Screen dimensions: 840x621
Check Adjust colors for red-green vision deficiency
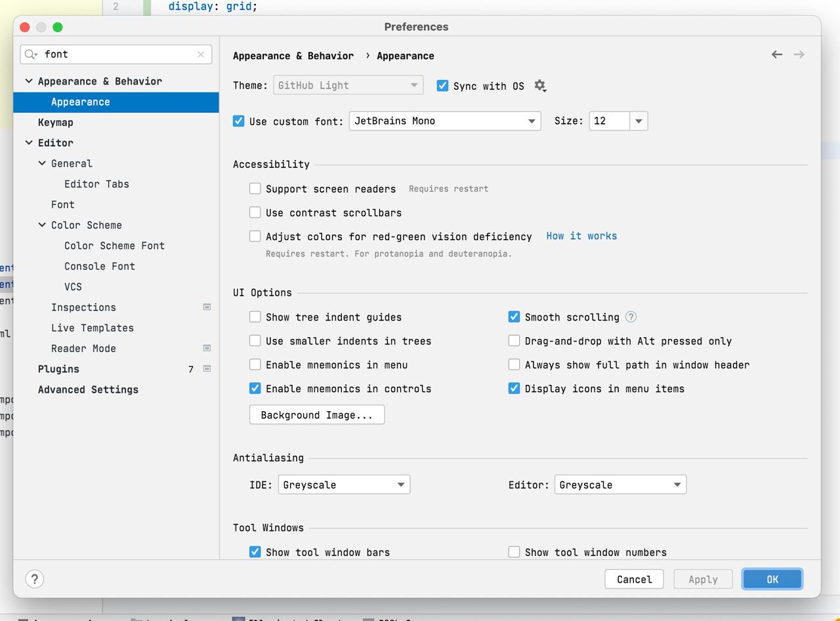[255, 236]
